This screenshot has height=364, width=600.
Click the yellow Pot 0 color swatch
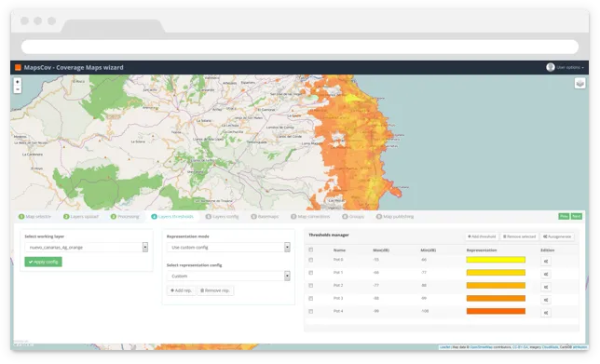click(496, 260)
